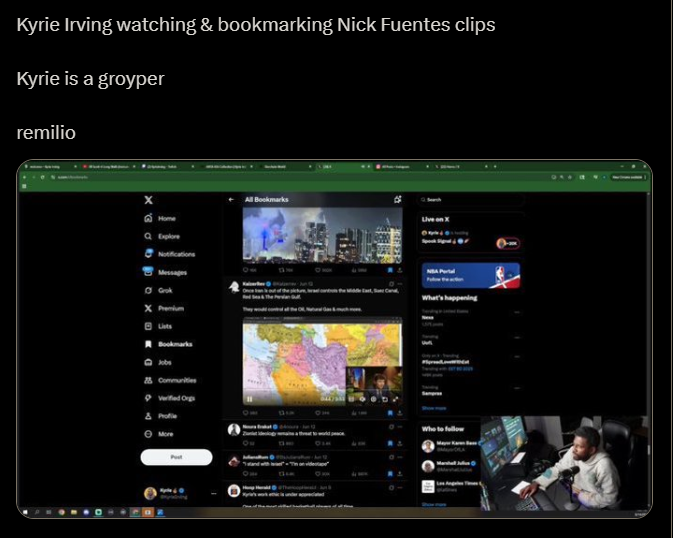Repost the cityscape image post
The height and width of the screenshot is (538, 673).
286,270
